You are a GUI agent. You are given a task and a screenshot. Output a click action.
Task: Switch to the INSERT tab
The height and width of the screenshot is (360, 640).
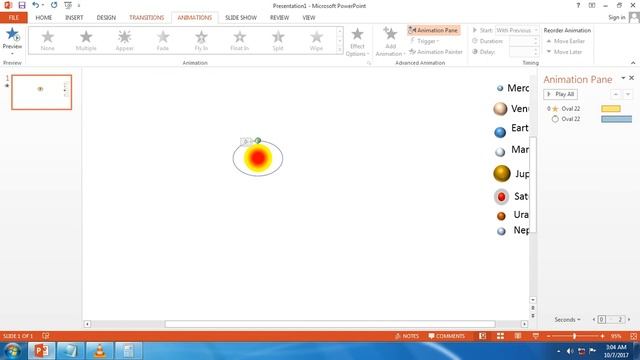point(74,18)
